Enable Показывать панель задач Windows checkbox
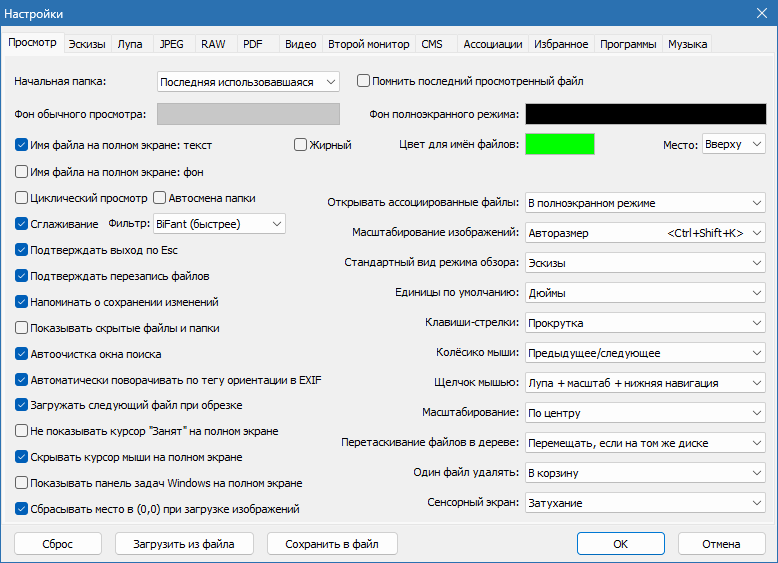This screenshot has height=563, width=778. tap(21, 483)
